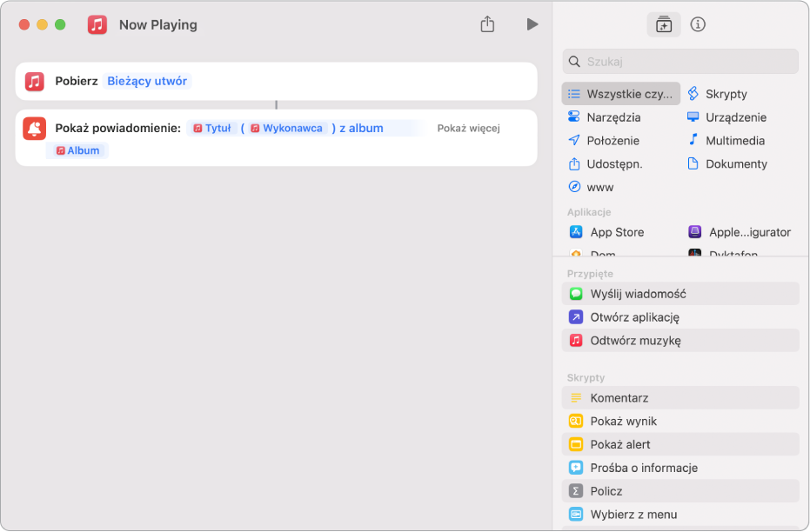The image size is (810, 532).
Task: Click the Pobierz action label
Action: click(77, 81)
